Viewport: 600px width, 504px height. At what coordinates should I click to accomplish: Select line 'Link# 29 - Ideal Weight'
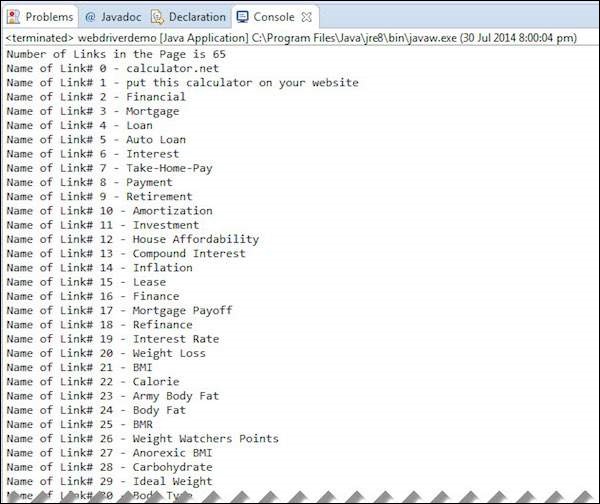[109, 481]
